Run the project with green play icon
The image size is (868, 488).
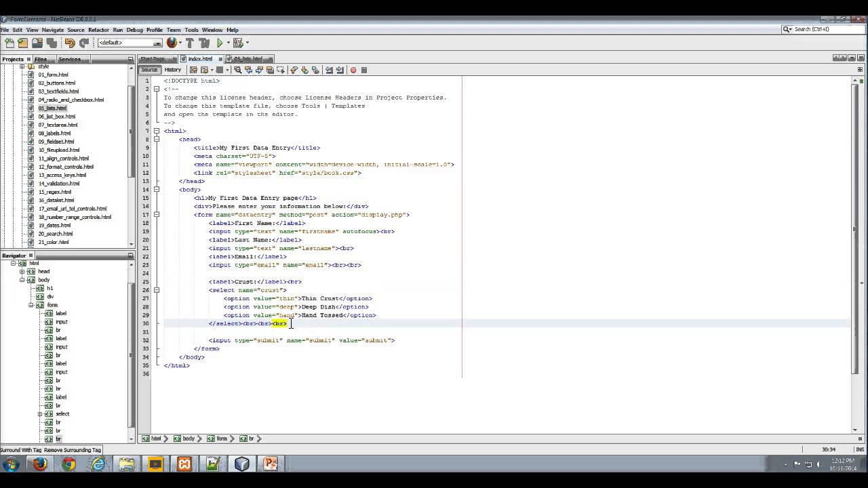[220, 43]
